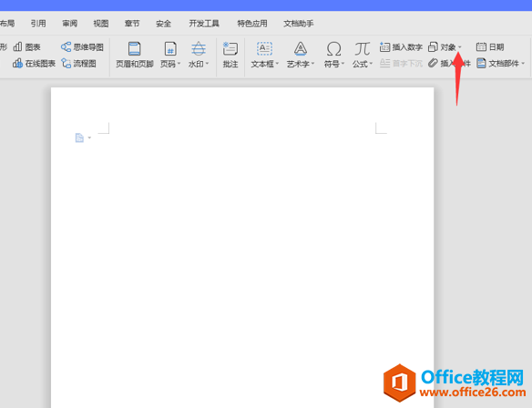Insert the 日期 date
The height and width of the screenshot is (408, 532).
(x=490, y=46)
